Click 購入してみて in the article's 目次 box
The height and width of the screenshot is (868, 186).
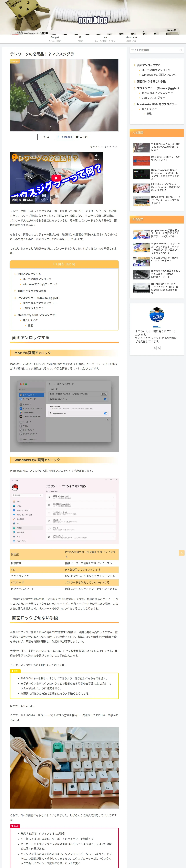(30, 320)
